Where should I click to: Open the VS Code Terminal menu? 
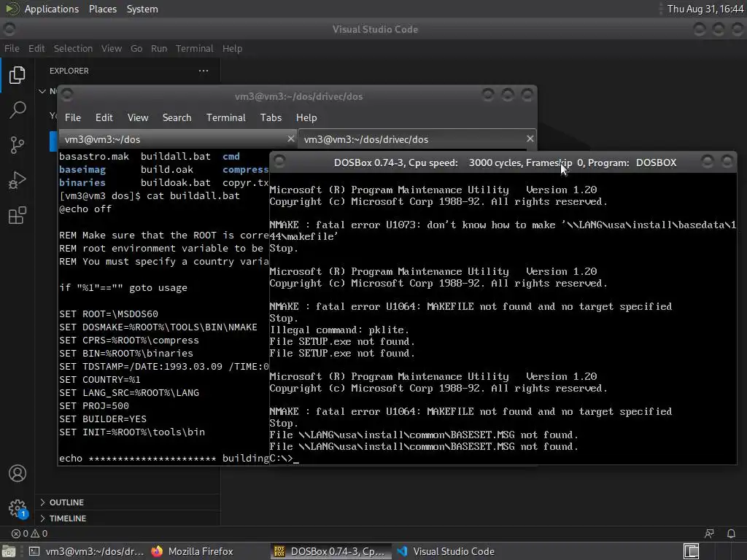pos(194,49)
